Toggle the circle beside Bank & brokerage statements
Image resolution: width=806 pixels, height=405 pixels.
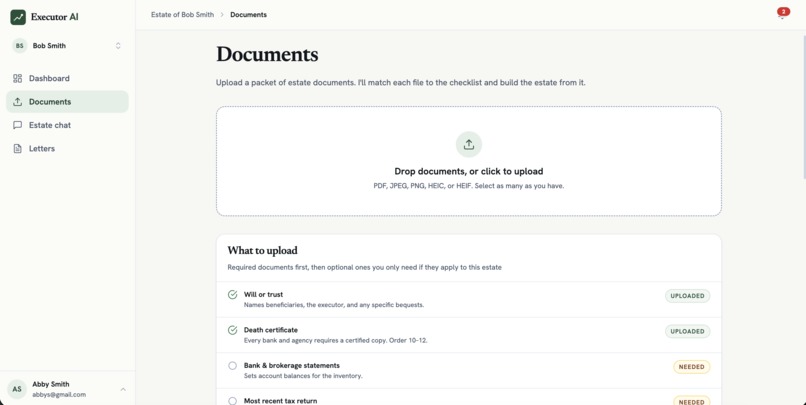coord(232,365)
